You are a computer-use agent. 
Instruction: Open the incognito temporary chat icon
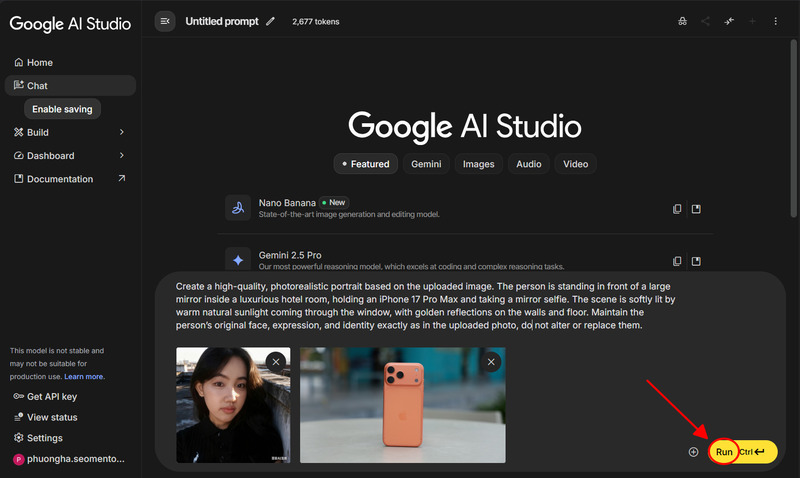point(682,21)
